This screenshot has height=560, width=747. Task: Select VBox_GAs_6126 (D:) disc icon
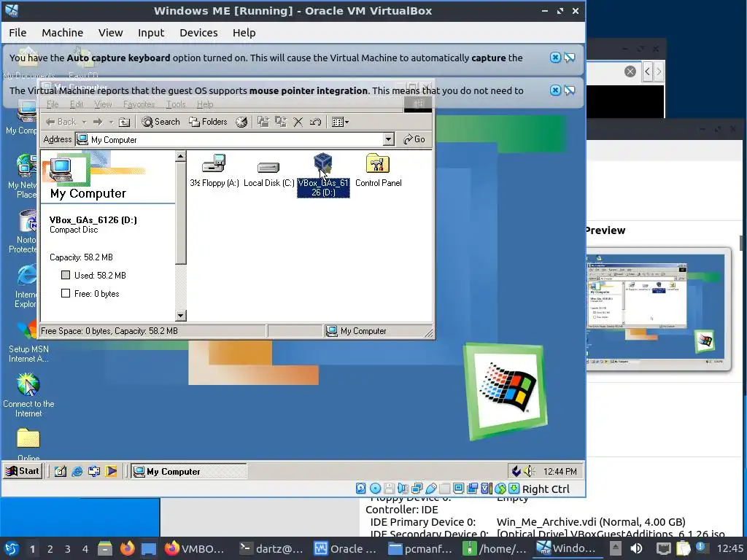pos(323,175)
